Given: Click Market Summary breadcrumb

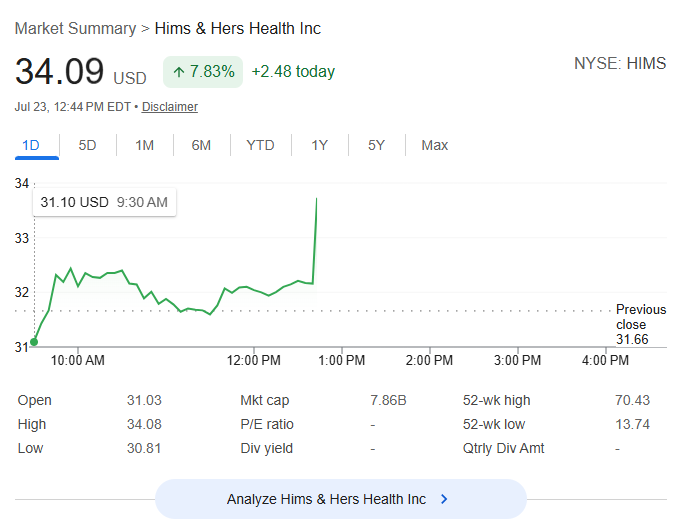Looking at the screenshot, I should click(x=75, y=29).
